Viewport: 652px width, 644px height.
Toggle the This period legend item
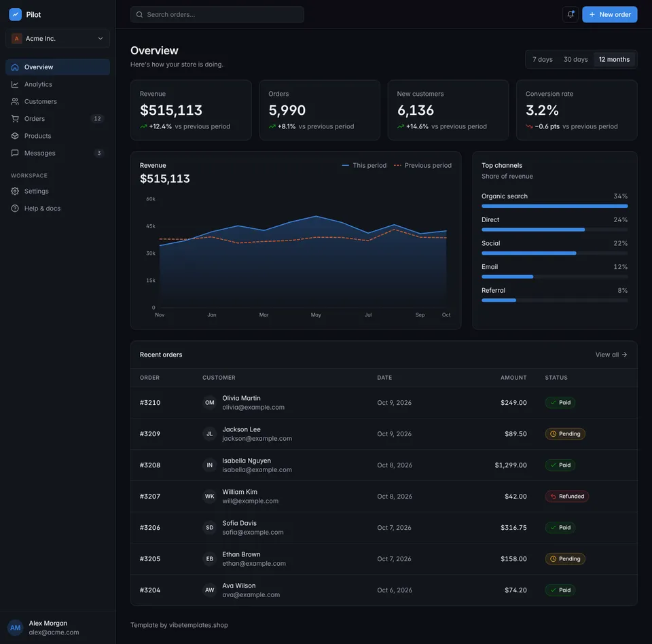click(364, 166)
